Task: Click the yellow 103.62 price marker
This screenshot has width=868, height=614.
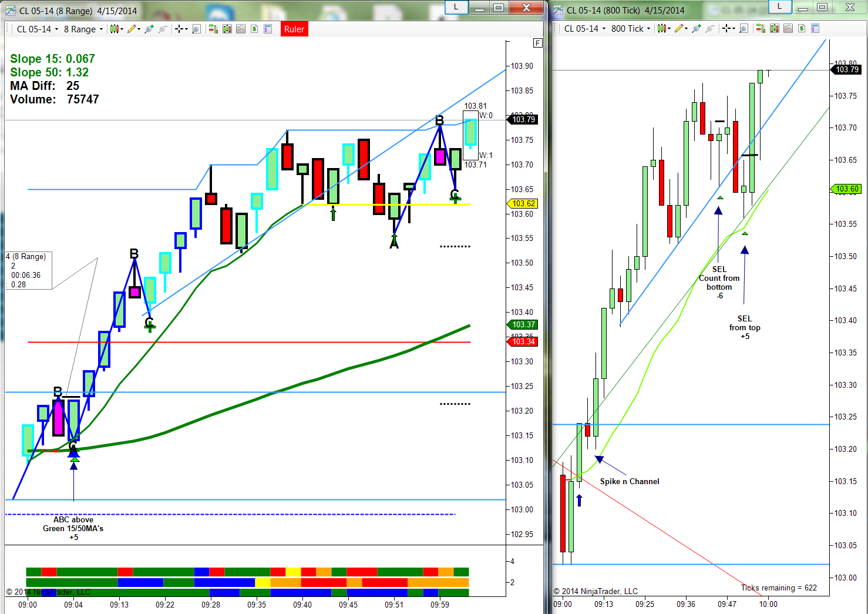Action: (522, 203)
